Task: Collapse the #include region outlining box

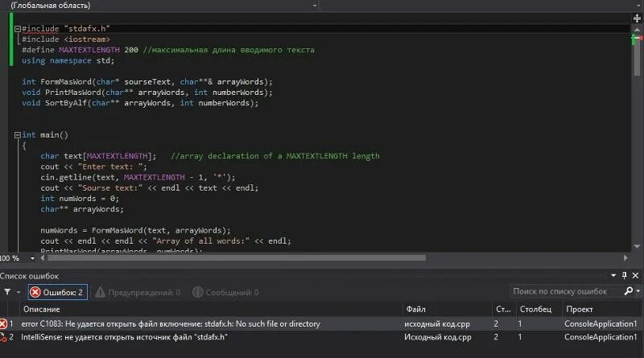Action: [x=18, y=29]
